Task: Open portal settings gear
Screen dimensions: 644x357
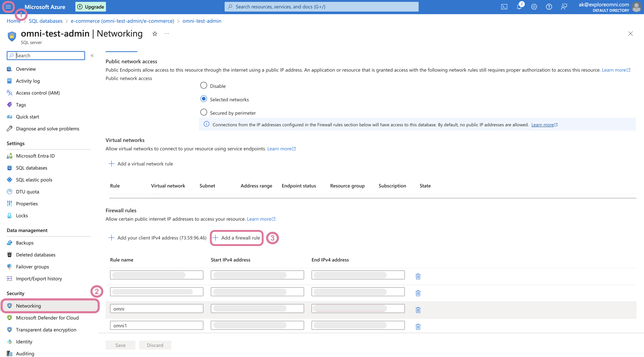Action: tap(534, 7)
